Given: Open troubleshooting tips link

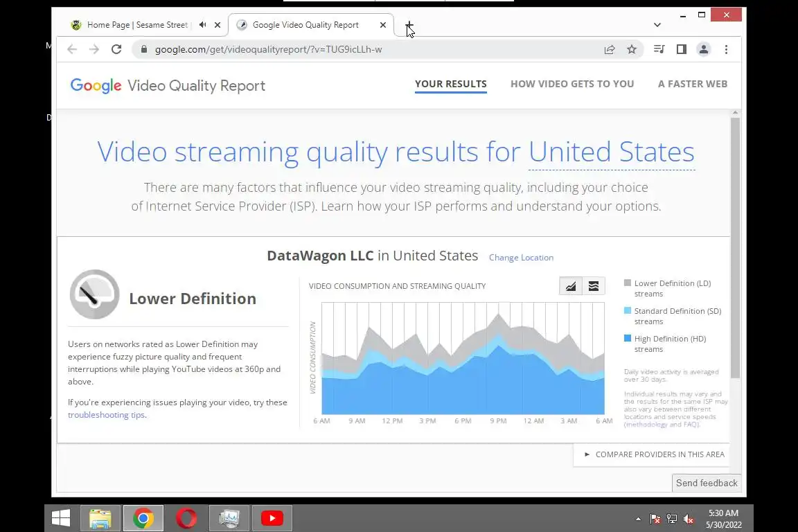Looking at the screenshot, I should click(107, 415).
